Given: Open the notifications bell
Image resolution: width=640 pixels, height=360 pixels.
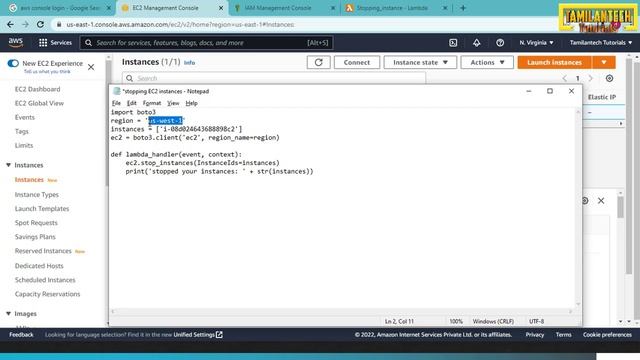Looking at the screenshot, I should (476, 42).
